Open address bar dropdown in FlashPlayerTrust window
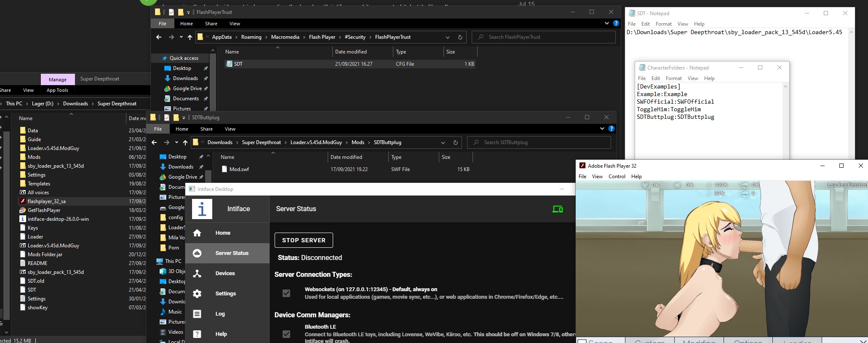This screenshot has width=868, height=343. pos(447,37)
